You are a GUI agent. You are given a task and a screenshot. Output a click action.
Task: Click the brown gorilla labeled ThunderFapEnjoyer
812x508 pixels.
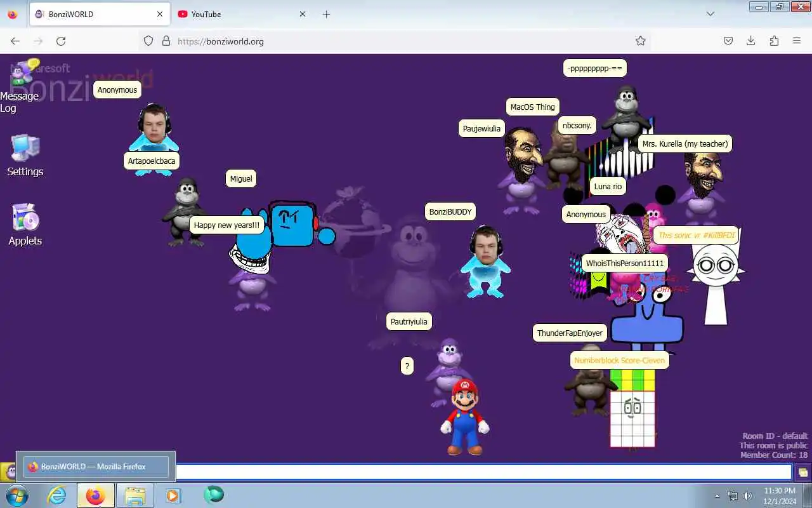tap(589, 381)
